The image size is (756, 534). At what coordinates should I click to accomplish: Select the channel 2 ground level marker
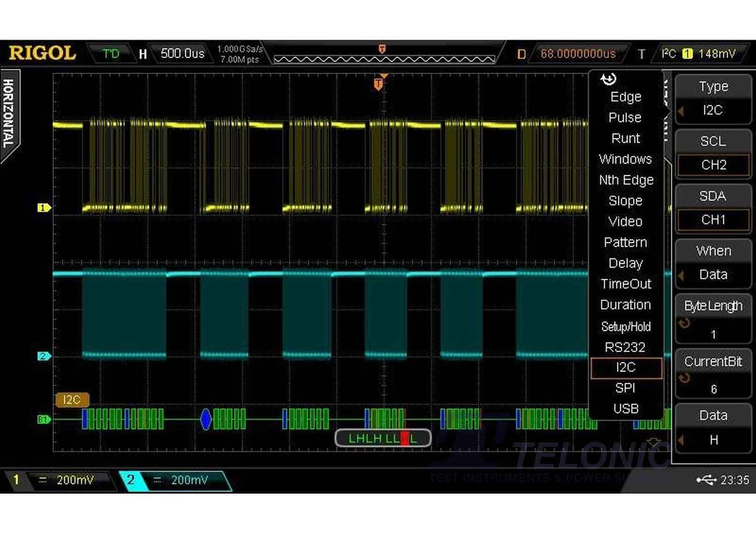pyautogui.click(x=44, y=356)
